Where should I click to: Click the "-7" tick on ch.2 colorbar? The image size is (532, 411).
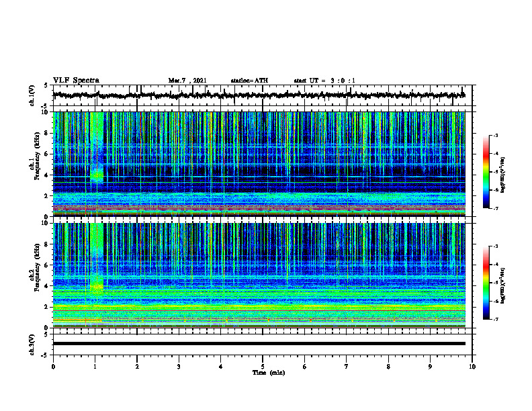click(x=495, y=319)
